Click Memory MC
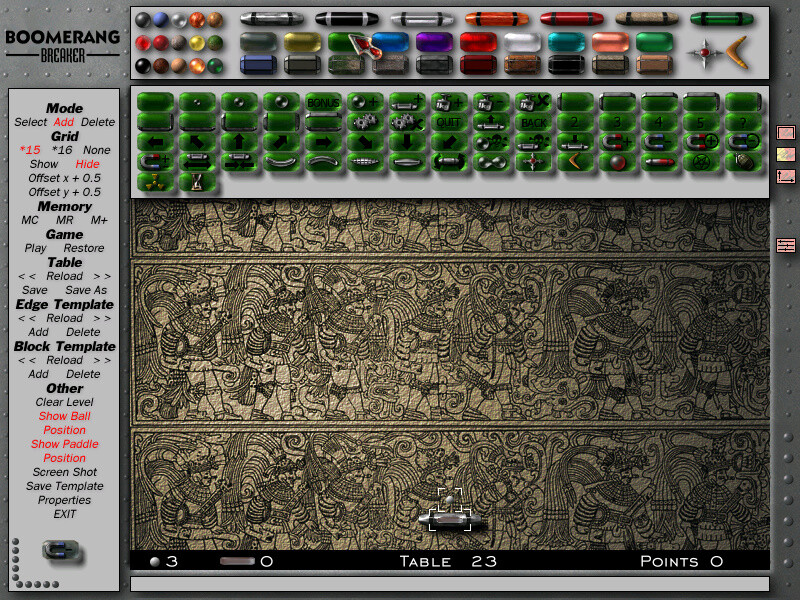 pos(30,220)
